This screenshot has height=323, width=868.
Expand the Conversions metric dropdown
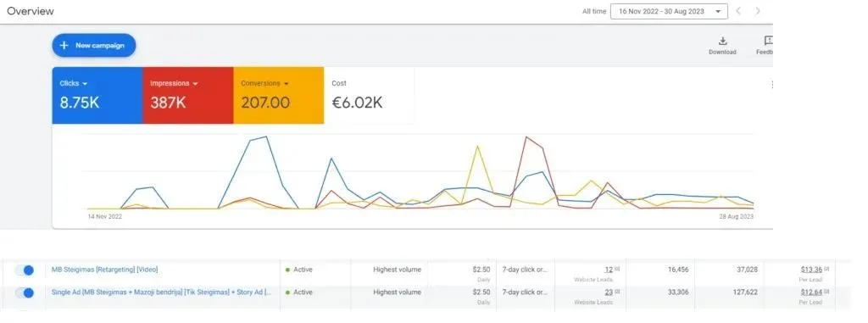coord(287,84)
